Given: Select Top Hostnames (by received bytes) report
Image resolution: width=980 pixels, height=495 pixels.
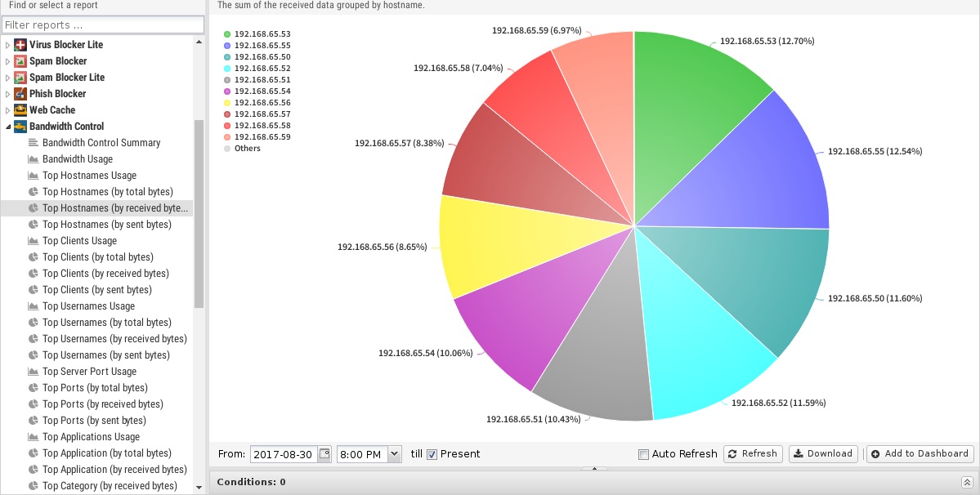Looking at the screenshot, I should pyautogui.click(x=97, y=208).
